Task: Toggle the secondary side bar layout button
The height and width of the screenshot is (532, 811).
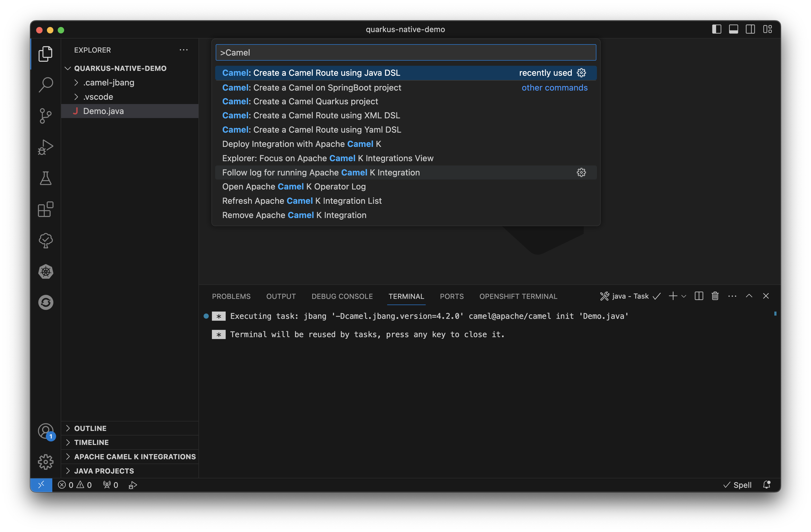Action: click(750, 29)
